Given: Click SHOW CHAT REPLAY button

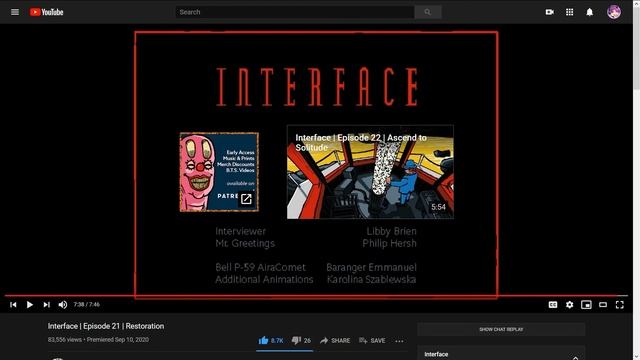Looking at the screenshot, I should 501,329.
